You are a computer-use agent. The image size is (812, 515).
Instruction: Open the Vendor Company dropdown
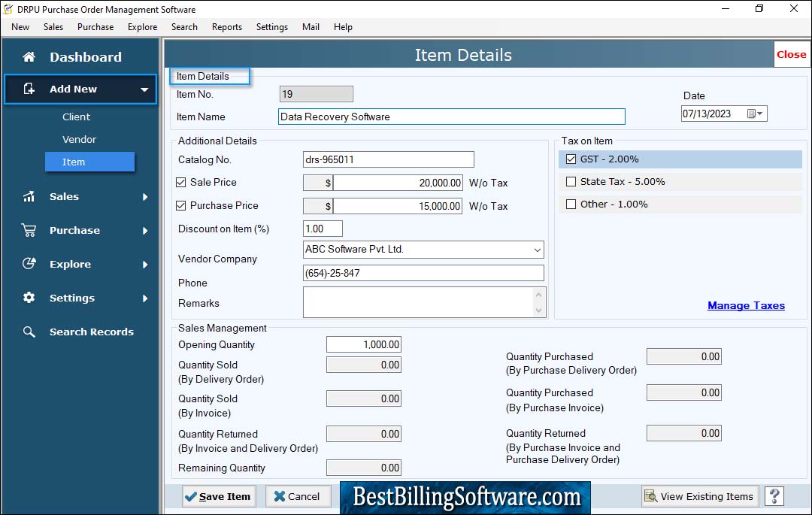click(x=537, y=250)
